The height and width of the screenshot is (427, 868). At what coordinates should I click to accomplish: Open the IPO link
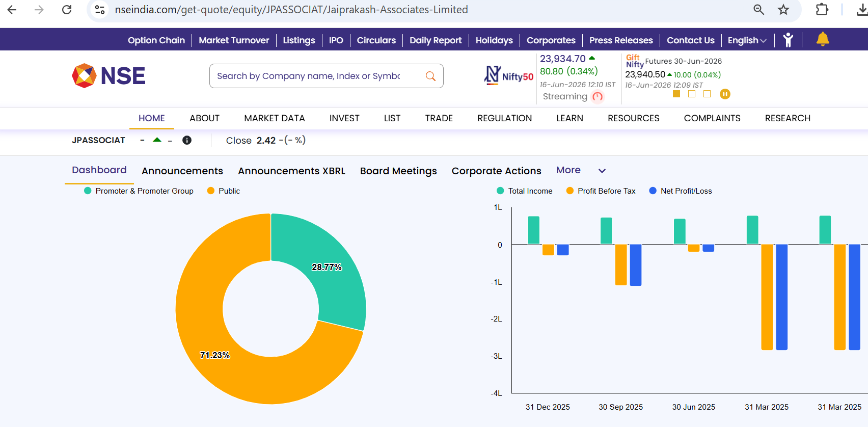click(336, 40)
